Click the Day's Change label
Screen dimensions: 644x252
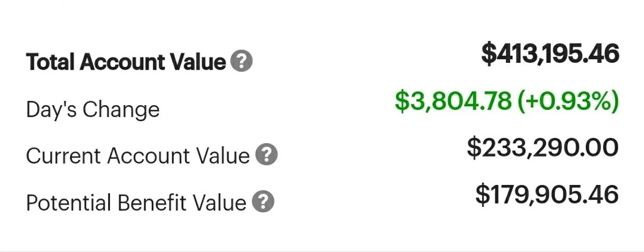pos(93,110)
